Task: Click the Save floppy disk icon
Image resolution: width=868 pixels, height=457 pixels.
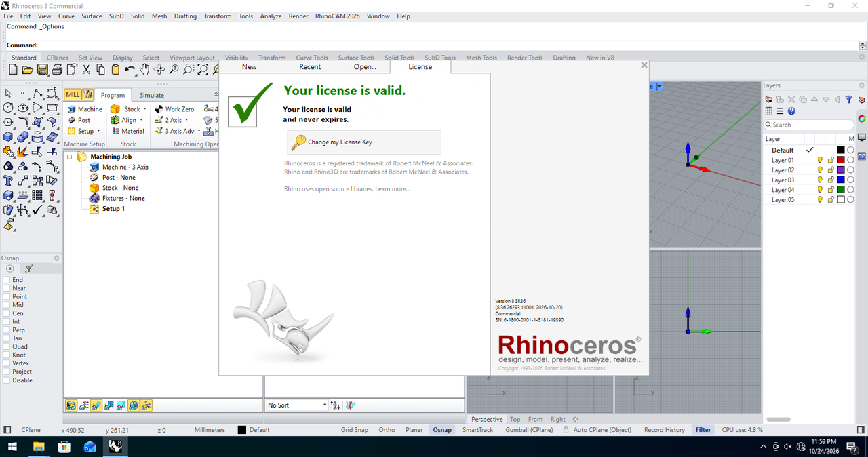Action: 42,69
